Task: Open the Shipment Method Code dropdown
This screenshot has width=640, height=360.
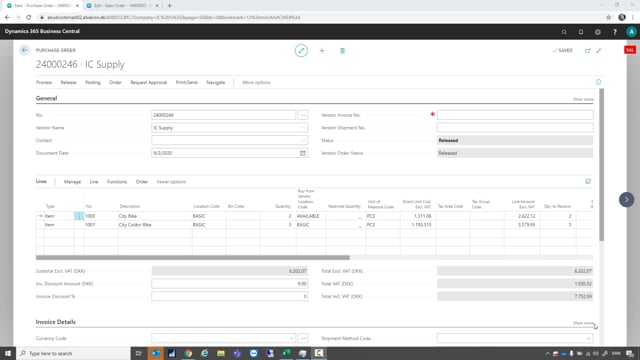Action: point(588,338)
